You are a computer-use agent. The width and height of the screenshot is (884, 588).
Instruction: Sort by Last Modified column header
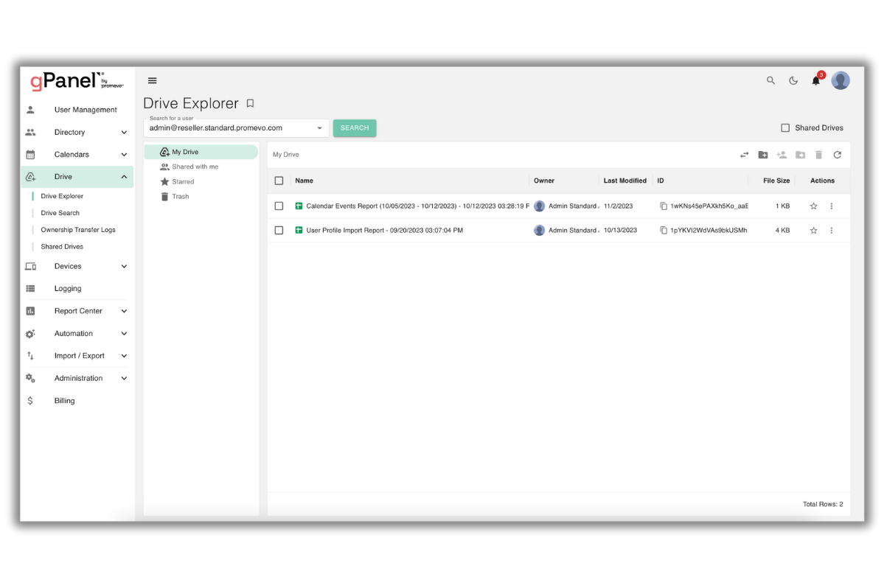624,181
